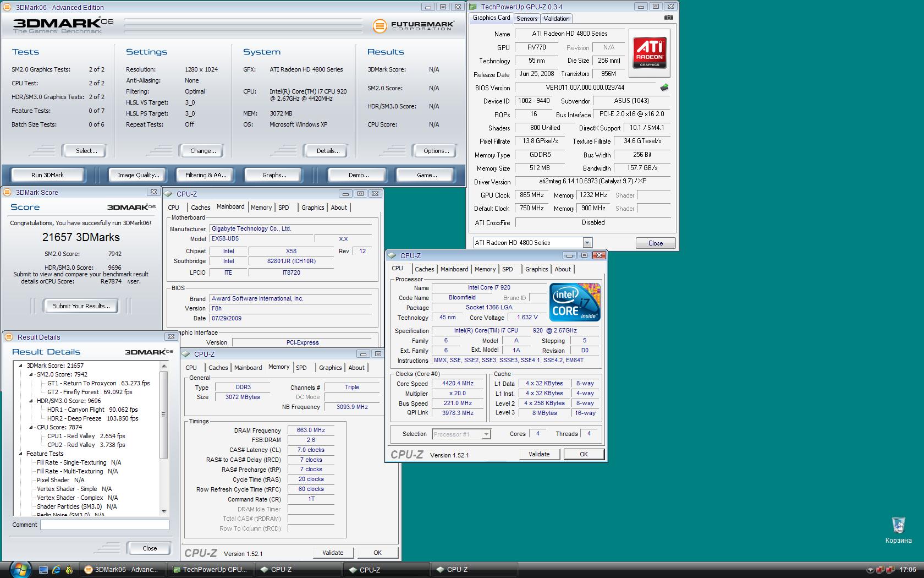Click the Intel Core i7 logo in CPU-Z
This screenshot has height=578, width=924.
pyautogui.click(x=575, y=302)
